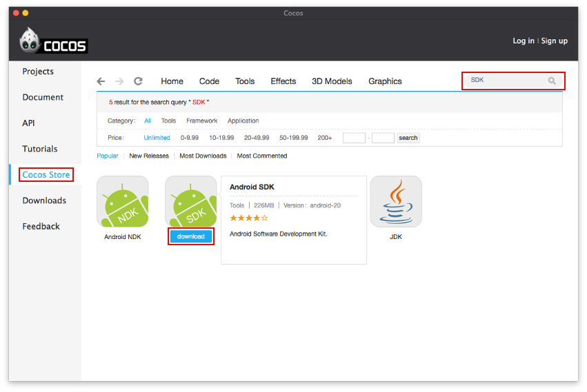This screenshot has height=392, width=587.
Task: Switch to the Home store tab
Action: tap(172, 81)
